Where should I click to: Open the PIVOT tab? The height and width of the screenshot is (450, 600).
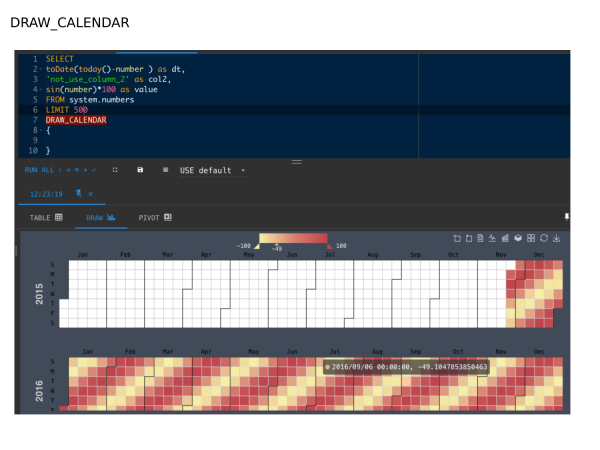tap(155, 217)
